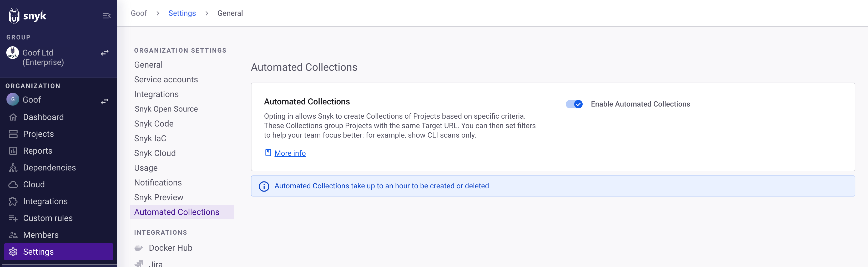Click the info icon in the blue banner

click(264, 186)
